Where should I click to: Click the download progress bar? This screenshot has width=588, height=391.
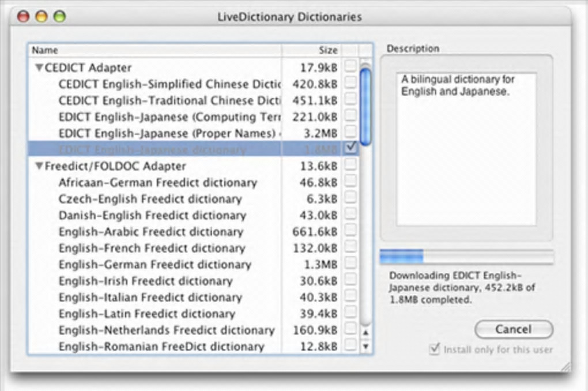466,257
